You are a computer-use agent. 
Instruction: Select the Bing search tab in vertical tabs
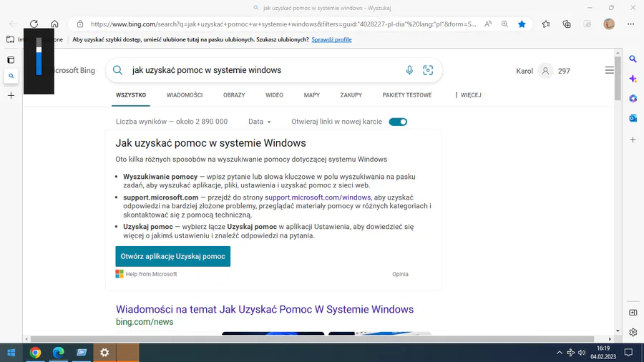(x=11, y=76)
